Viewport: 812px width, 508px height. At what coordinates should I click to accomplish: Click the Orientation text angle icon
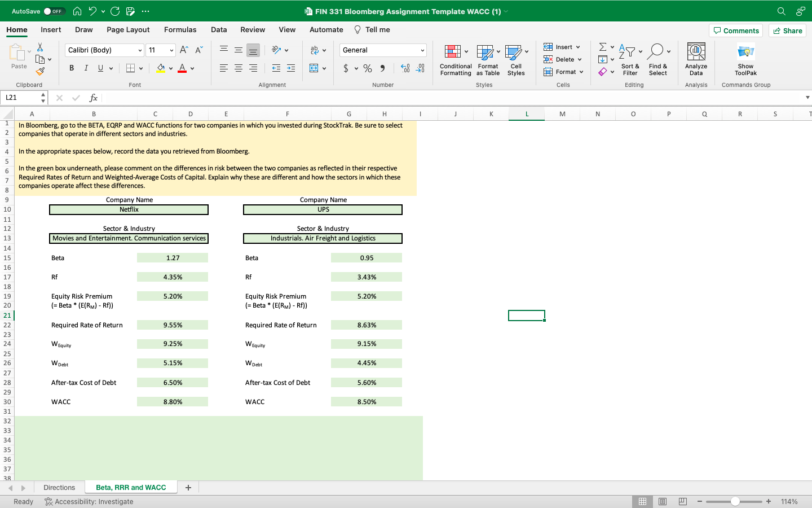click(276, 50)
